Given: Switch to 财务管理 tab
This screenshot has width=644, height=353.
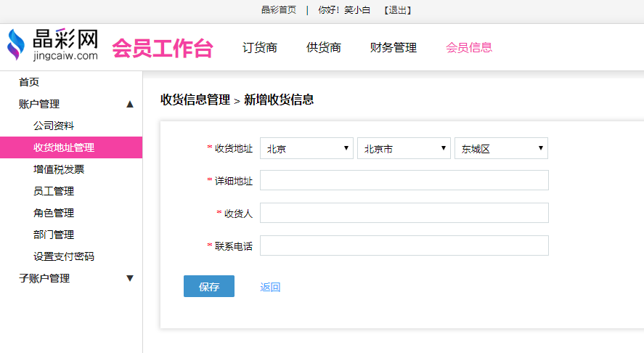Looking at the screenshot, I should click(394, 48).
